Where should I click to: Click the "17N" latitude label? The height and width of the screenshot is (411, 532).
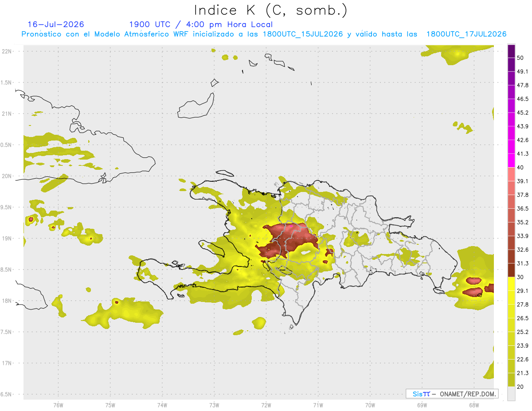7,363
